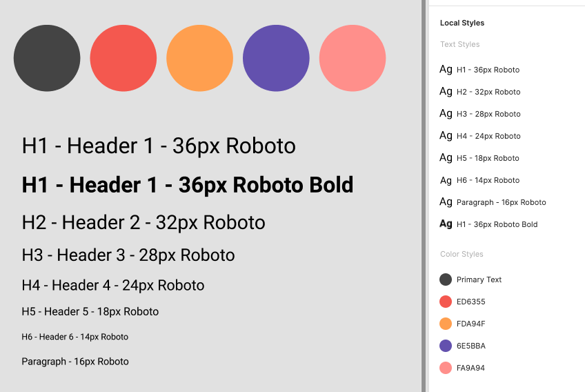Click the Primary Text color style
Viewport: 585px width, 392px height.
coord(470,280)
